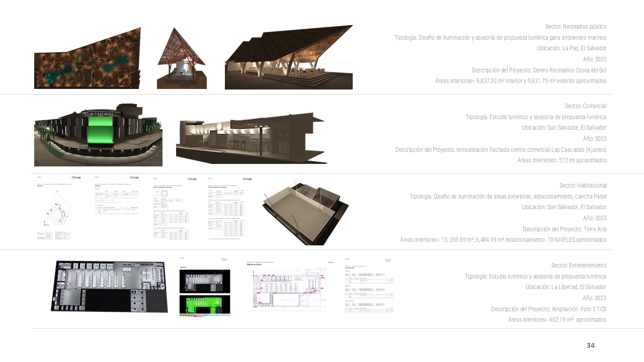The width and height of the screenshot is (644, 362).
Task: Select the 'Sector: Entretenimiento' label
Action: [x=579, y=265]
